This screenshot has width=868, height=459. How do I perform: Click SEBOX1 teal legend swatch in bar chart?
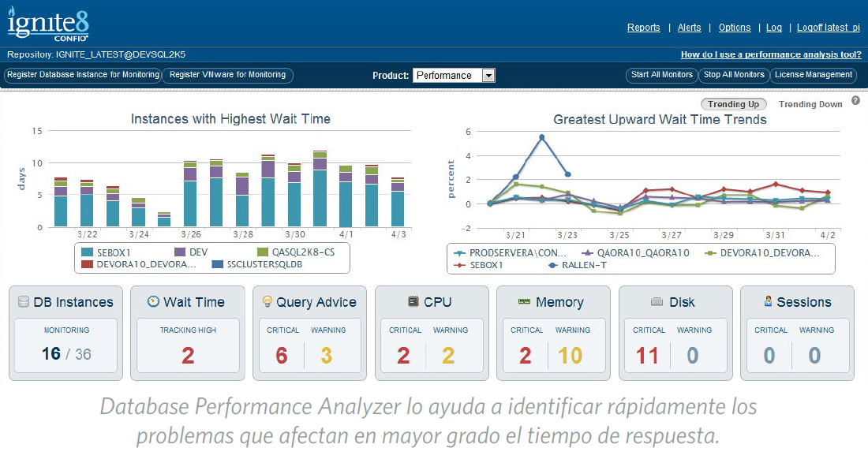tap(87, 252)
